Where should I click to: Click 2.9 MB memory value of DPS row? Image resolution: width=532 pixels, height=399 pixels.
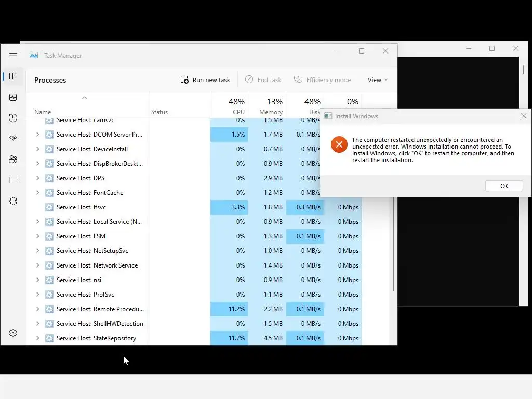(x=273, y=178)
